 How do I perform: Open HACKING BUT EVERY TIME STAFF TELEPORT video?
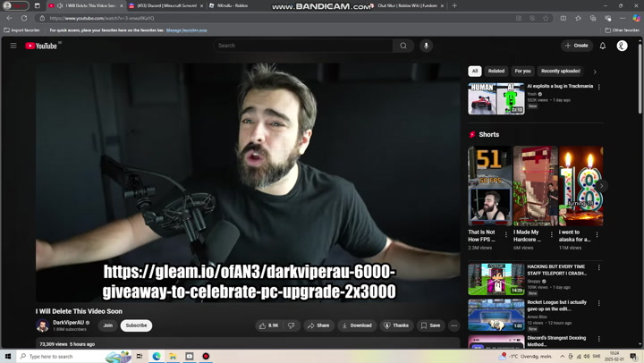(496, 279)
